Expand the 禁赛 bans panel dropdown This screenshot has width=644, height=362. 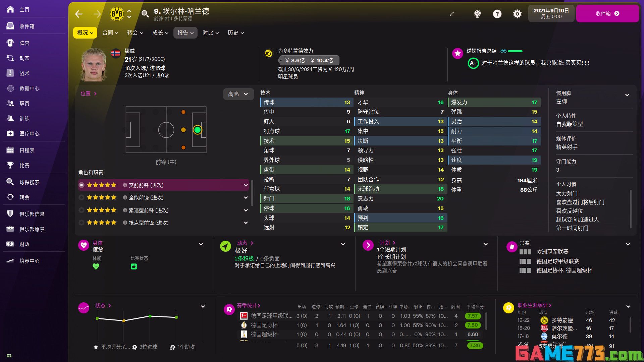[628, 244]
